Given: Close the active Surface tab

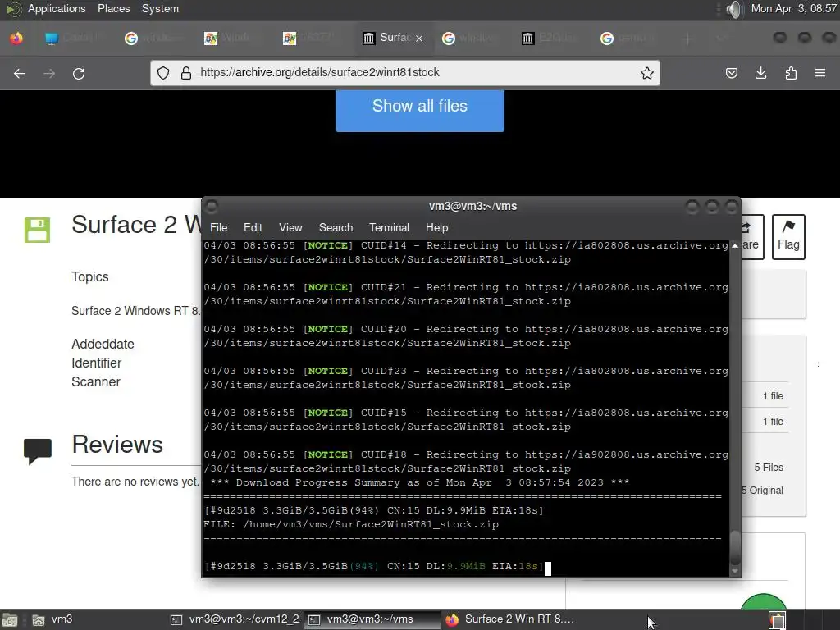Looking at the screenshot, I should (419, 38).
